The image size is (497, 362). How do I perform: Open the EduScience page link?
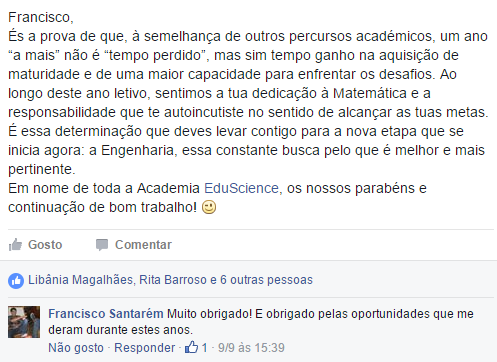tap(241, 188)
